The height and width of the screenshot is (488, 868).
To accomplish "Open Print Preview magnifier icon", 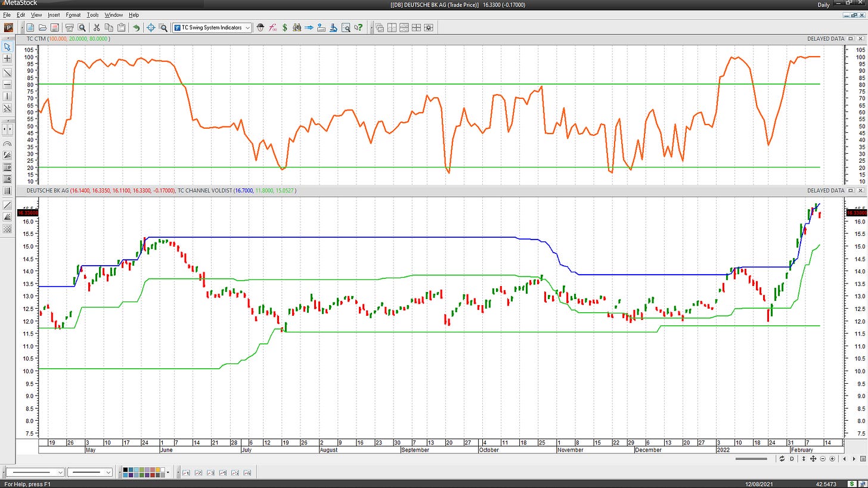I will tap(82, 27).
